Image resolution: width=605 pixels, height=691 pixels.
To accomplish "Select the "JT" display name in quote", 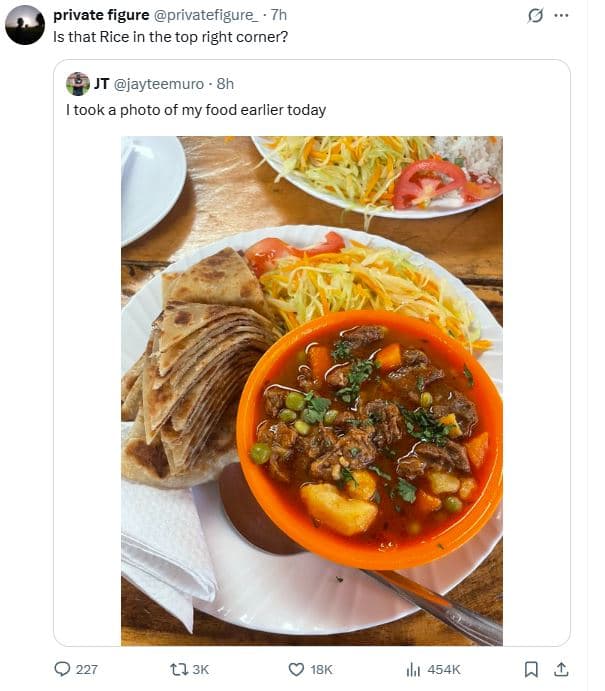I will tap(102, 84).
